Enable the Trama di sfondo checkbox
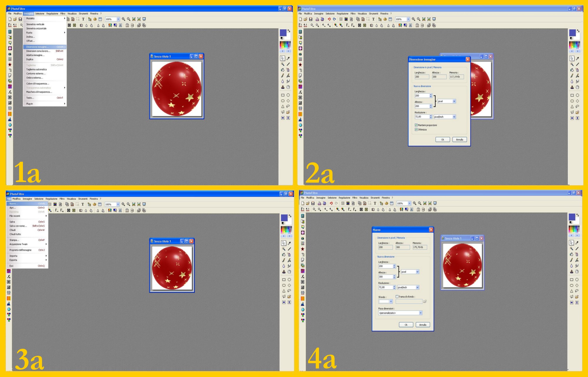 397,297
